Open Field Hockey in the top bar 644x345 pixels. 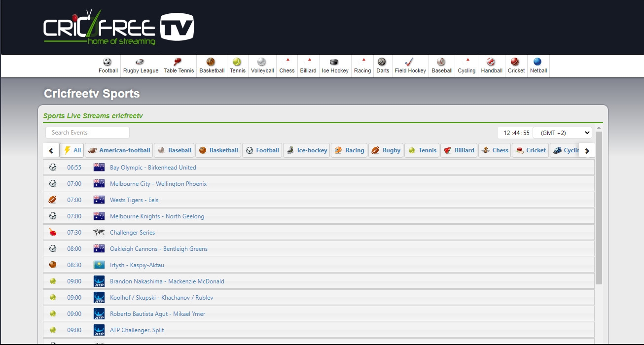point(410,66)
